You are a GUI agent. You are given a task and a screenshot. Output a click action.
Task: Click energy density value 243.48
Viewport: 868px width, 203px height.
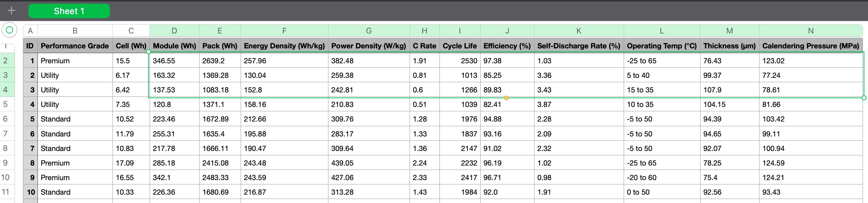(x=284, y=163)
